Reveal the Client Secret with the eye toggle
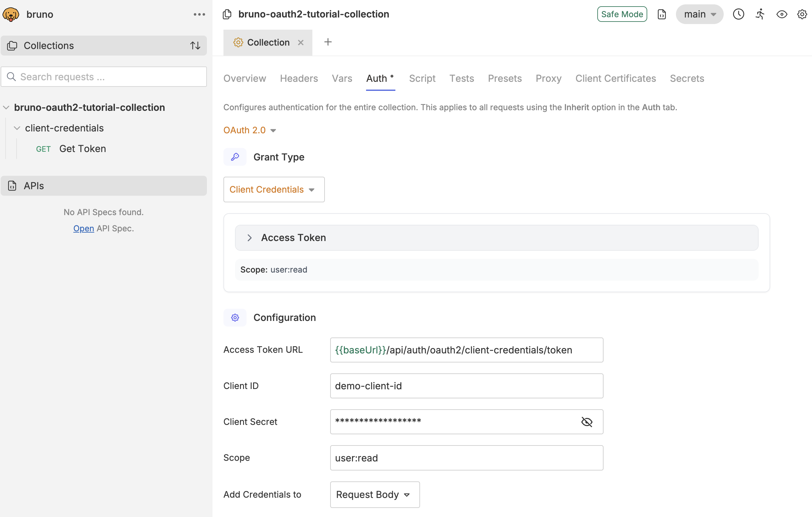Image resolution: width=812 pixels, height=517 pixels. point(587,421)
